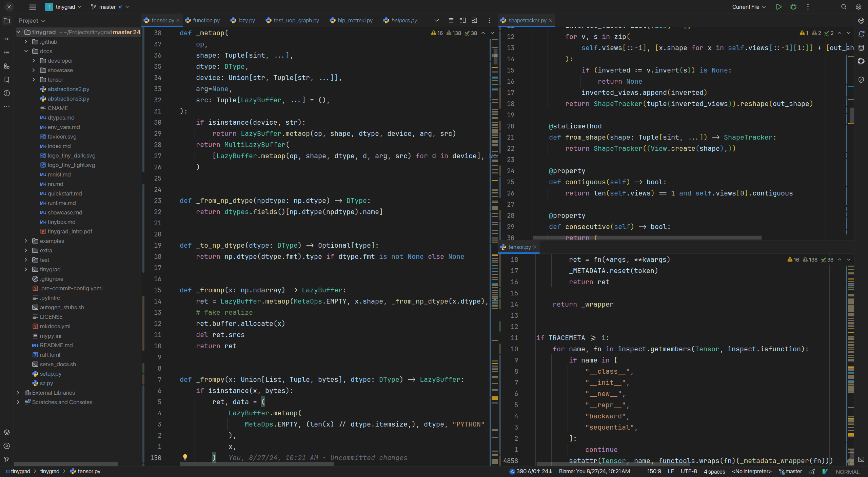The height and width of the screenshot is (477, 868).
Task: Switch to editor and preview split mode icon
Action: 463,20
